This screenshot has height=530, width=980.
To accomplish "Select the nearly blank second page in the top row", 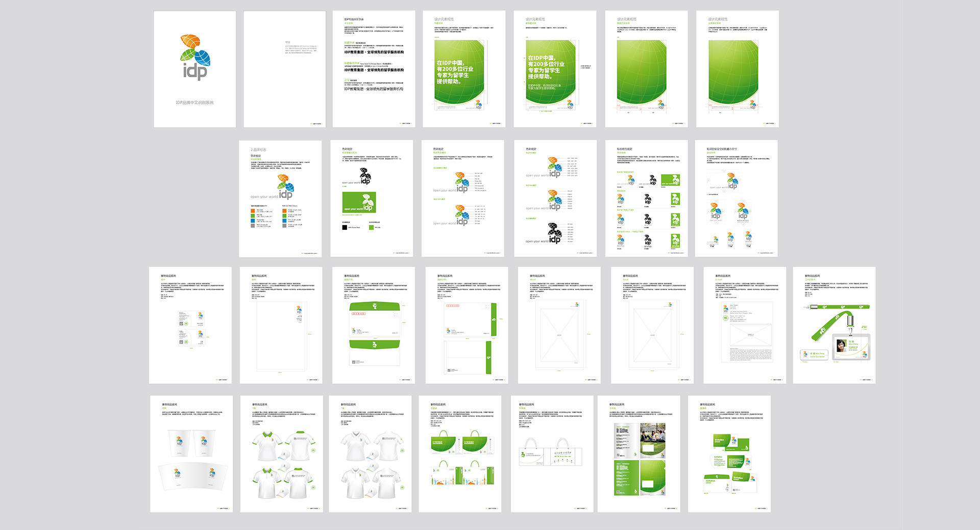I will [284, 69].
